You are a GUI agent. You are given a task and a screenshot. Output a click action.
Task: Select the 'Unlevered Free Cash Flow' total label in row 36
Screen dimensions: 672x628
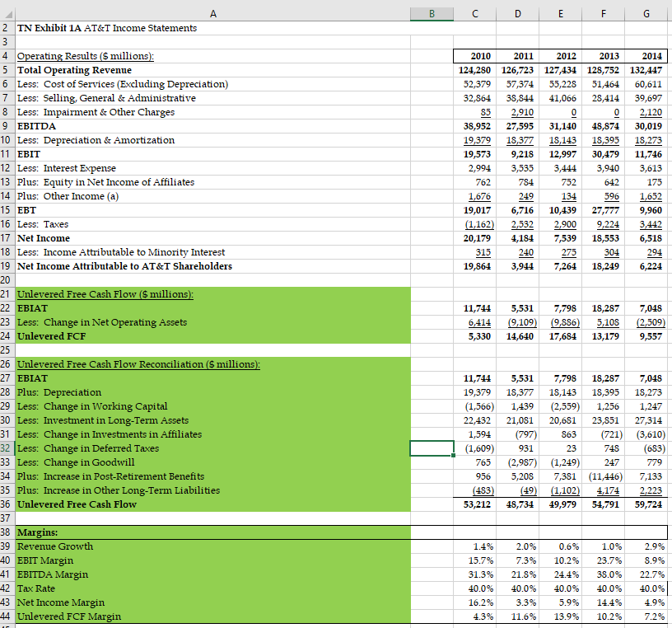pyautogui.click(x=77, y=504)
